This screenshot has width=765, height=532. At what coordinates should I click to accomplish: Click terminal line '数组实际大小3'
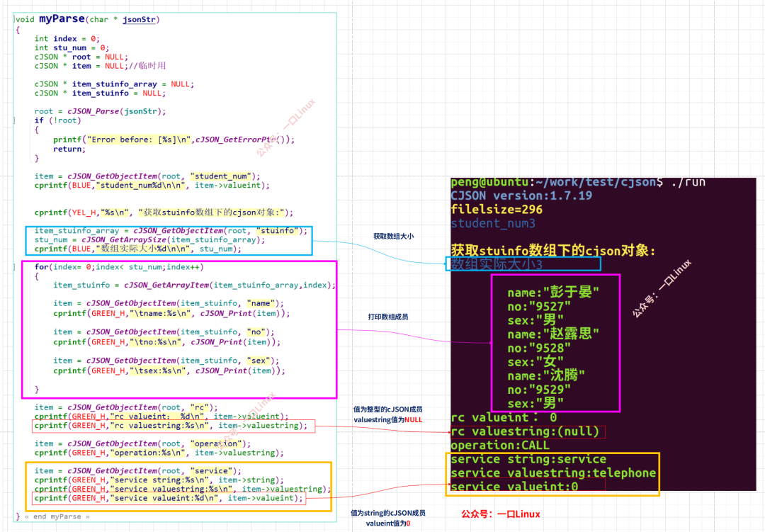coord(497,264)
